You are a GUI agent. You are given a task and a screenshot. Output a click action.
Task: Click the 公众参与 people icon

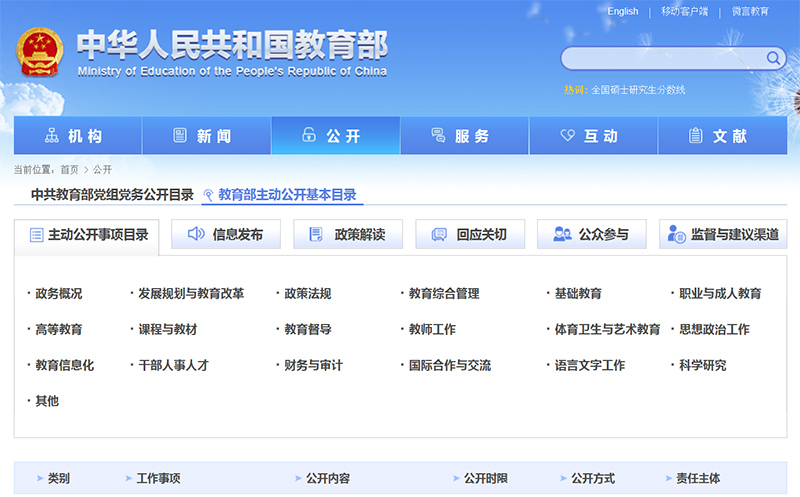[x=562, y=234]
